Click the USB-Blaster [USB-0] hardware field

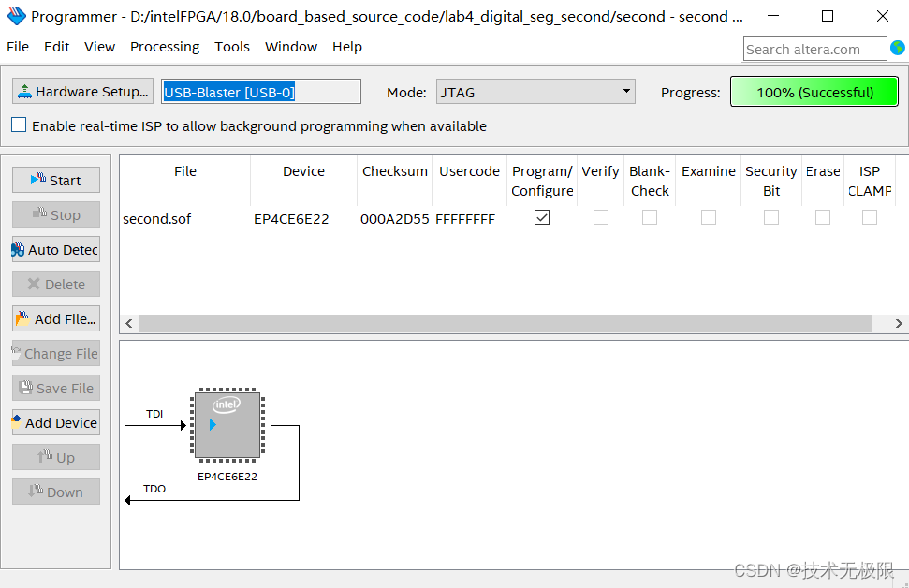(x=261, y=92)
